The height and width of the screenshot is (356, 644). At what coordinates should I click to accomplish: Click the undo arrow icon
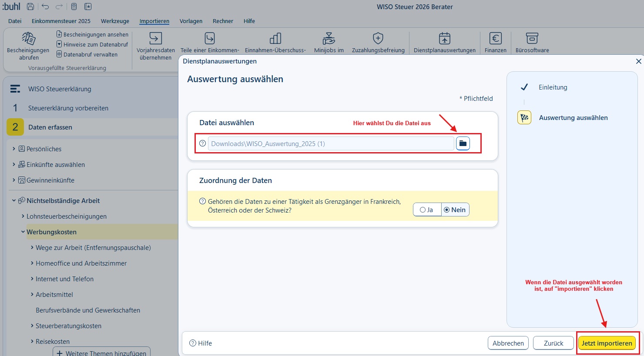tap(45, 7)
